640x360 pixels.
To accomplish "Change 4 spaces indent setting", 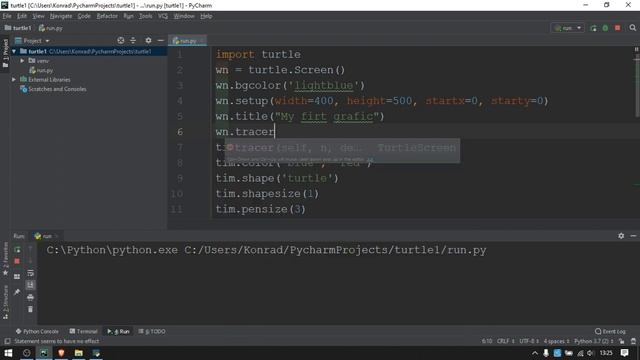I will click(x=556, y=341).
